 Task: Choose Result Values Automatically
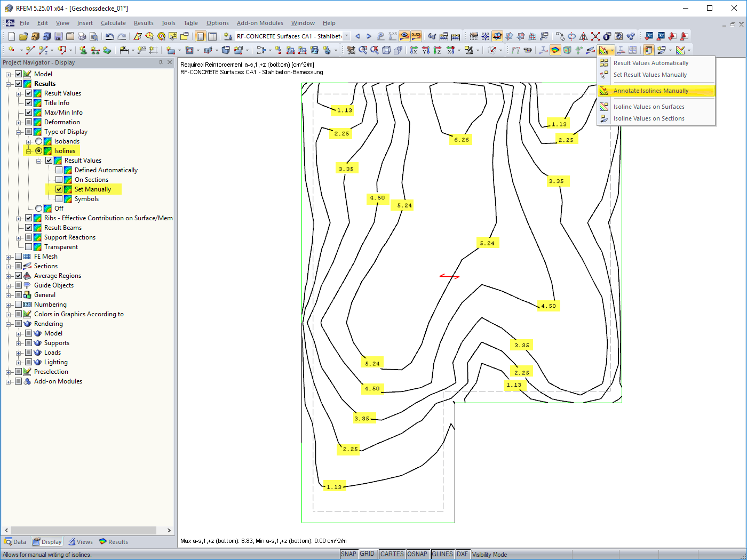(656, 63)
